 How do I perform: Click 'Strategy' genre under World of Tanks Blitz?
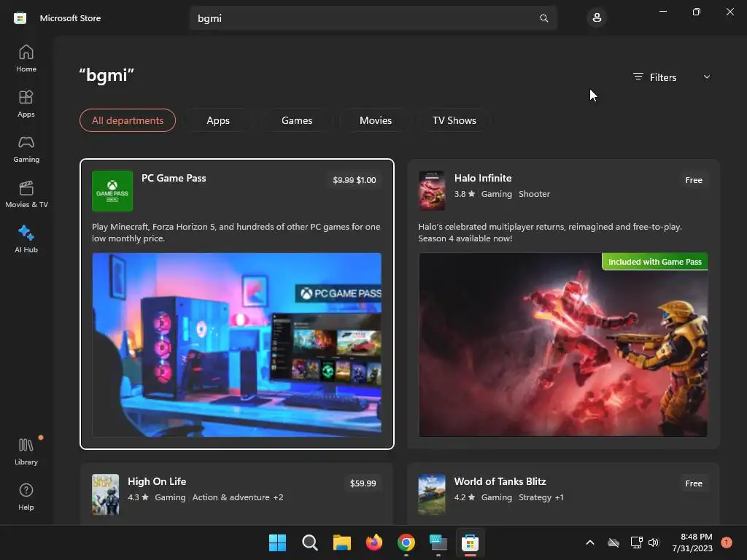point(535,497)
